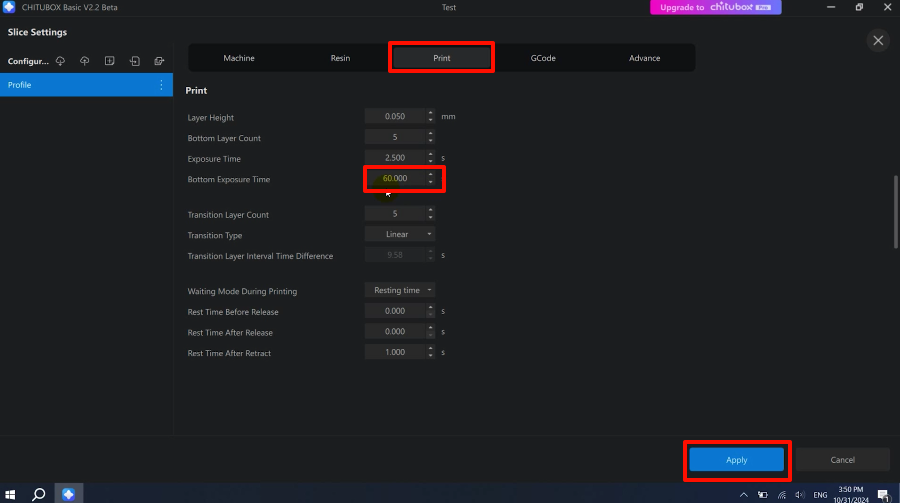Click the settings panel vertical scrollbar
The width and height of the screenshot is (900, 503).
tap(896, 212)
